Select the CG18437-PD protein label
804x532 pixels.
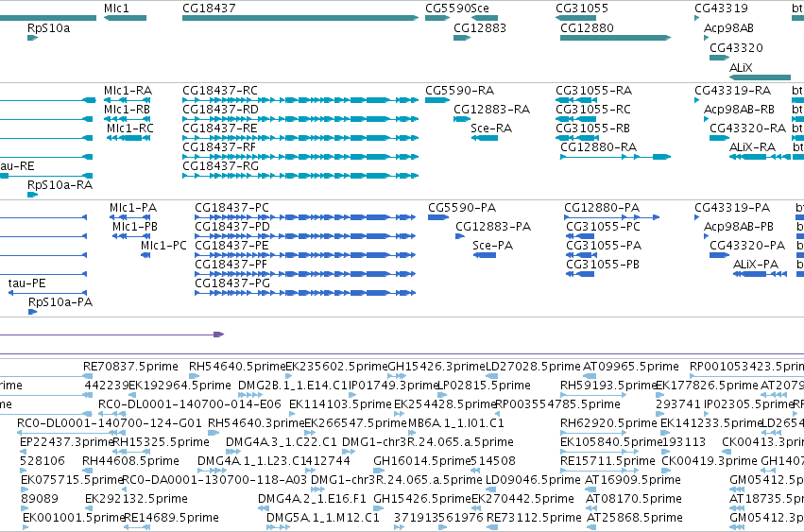pos(232,227)
